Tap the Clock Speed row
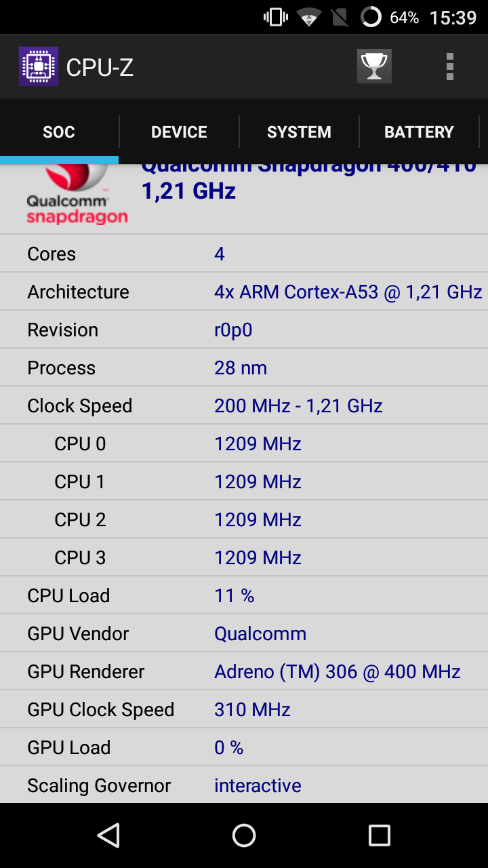This screenshot has height=868, width=488. click(x=244, y=406)
